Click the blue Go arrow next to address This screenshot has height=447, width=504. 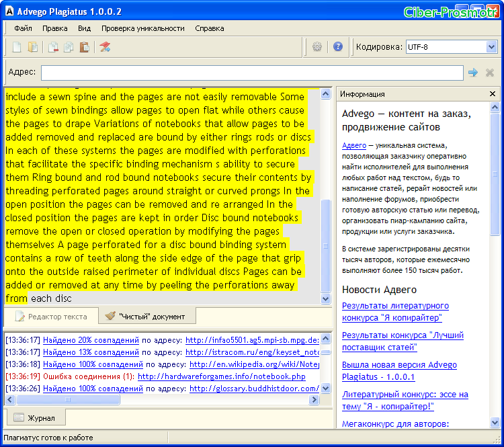coord(473,73)
